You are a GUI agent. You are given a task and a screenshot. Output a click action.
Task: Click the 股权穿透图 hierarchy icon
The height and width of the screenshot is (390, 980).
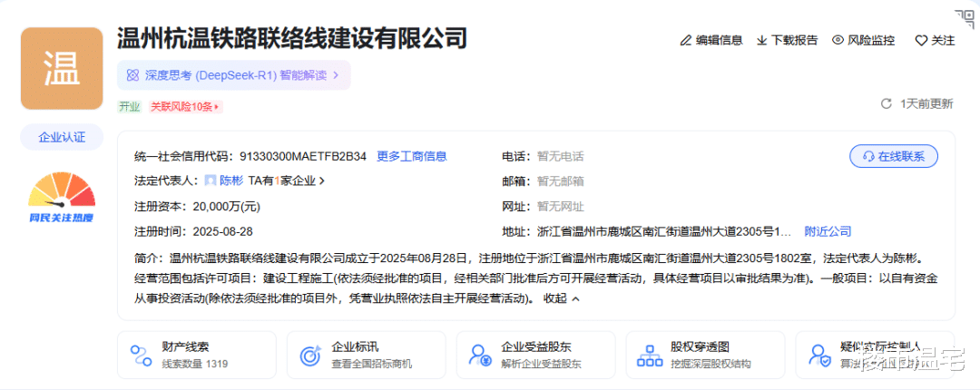coord(650,355)
